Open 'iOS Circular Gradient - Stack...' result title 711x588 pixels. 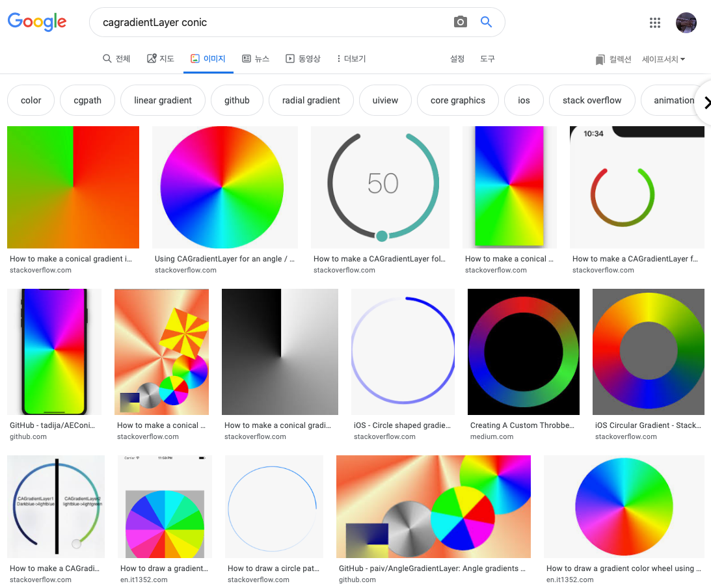[x=647, y=425]
